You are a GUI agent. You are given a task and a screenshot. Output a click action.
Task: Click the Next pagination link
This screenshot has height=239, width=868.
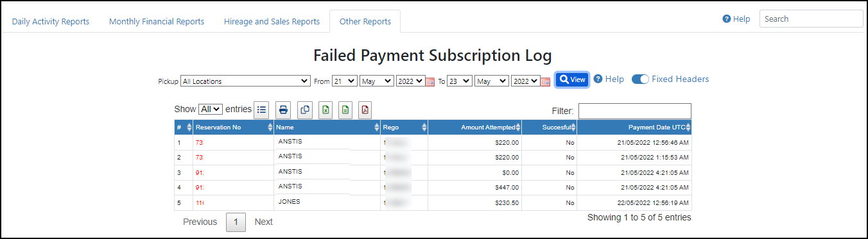coord(263,222)
